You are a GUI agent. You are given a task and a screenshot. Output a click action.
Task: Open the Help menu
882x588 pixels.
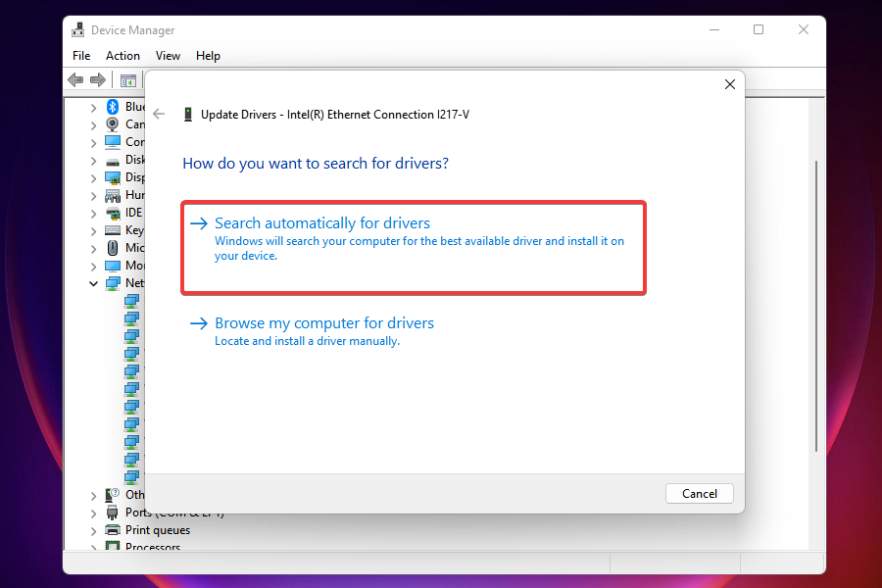click(x=208, y=56)
